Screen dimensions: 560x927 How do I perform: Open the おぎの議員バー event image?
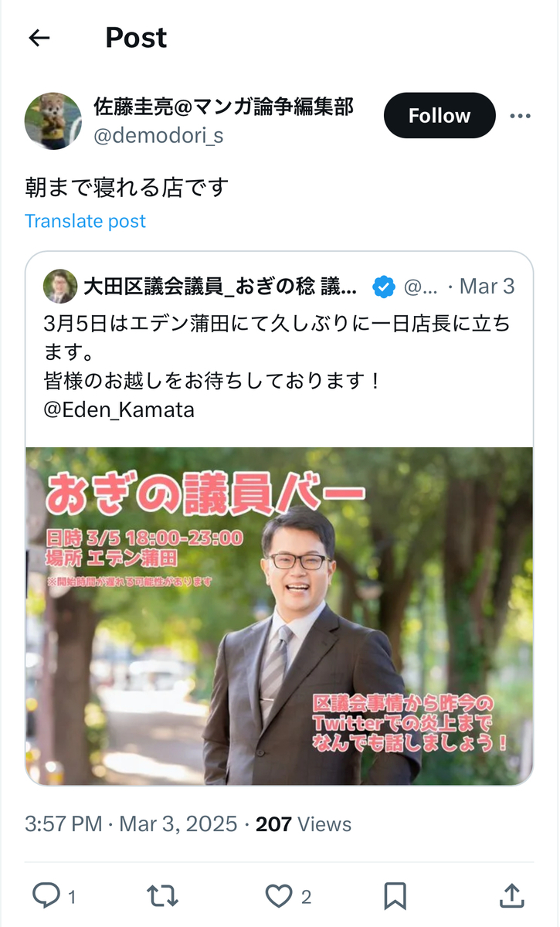pyautogui.click(x=279, y=616)
